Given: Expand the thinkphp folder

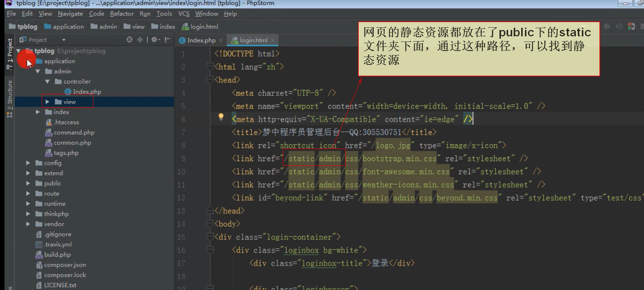Looking at the screenshot, I should 28,214.
